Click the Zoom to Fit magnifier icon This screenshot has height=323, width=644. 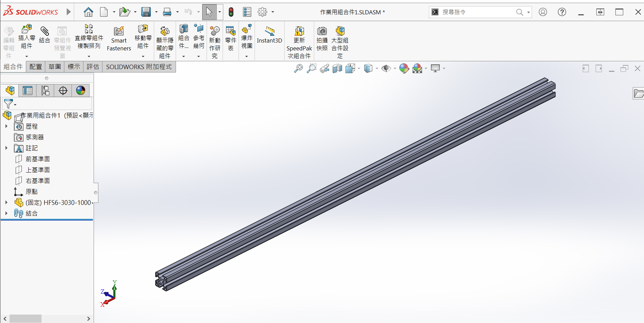coord(299,68)
